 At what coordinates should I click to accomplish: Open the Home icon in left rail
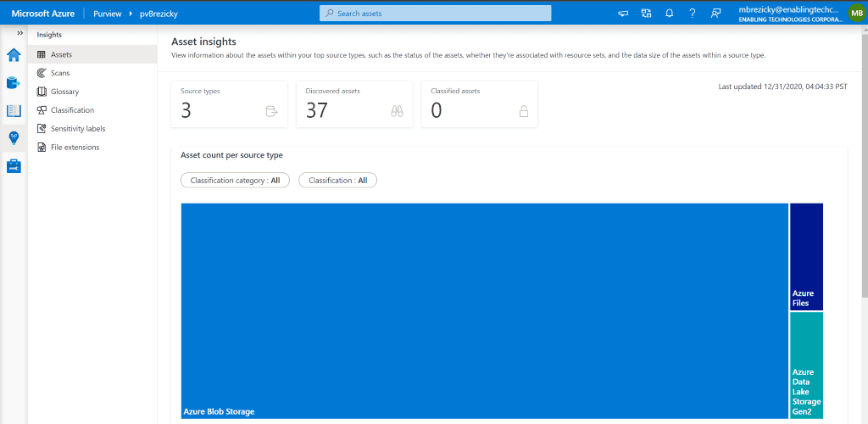(x=14, y=55)
